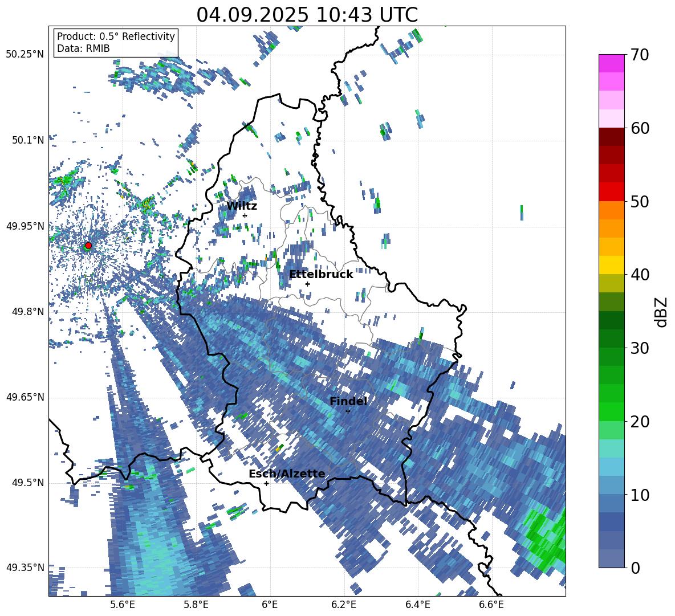Click the 50.25°N latitude label
The height and width of the screenshot is (616, 675).
point(25,55)
